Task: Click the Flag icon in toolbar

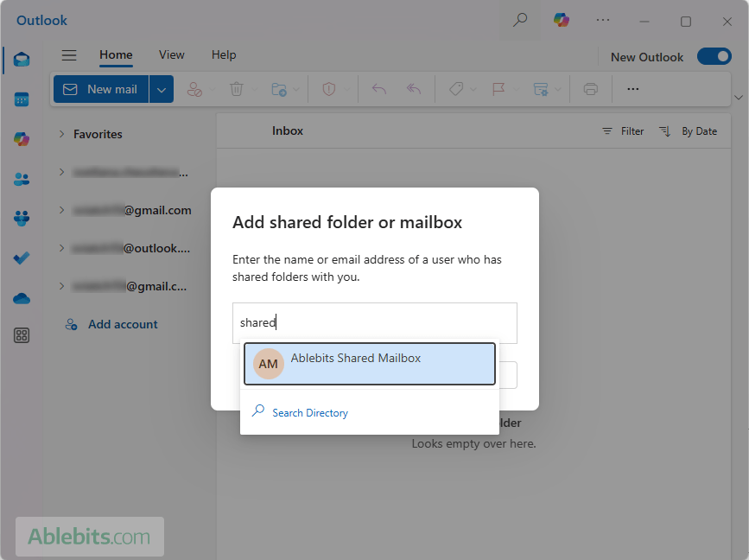Action: (x=498, y=89)
